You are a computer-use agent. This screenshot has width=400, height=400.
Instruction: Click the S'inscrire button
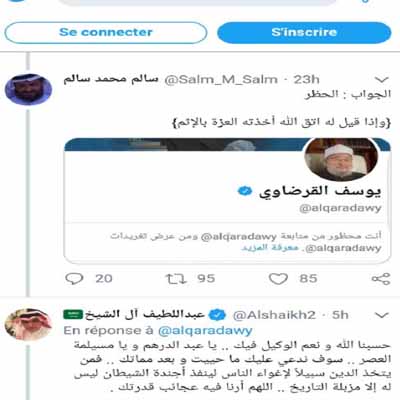(x=304, y=33)
